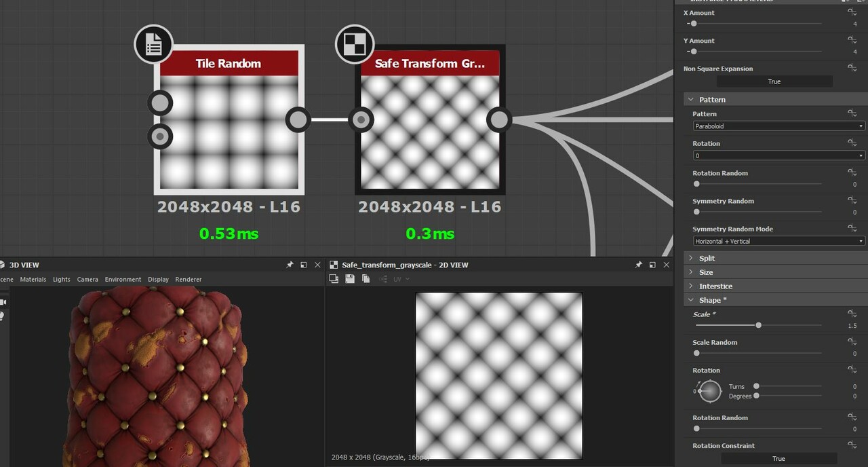Viewport: 868px width, 467px height.
Task: Click the Safe Transform node checker icon
Action: tap(355, 44)
